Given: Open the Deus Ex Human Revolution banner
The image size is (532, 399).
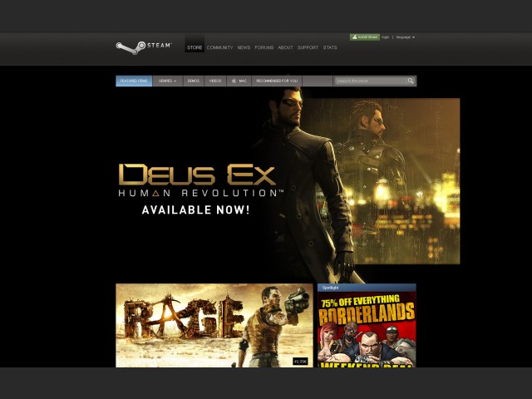Looking at the screenshot, I should click(288, 183).
